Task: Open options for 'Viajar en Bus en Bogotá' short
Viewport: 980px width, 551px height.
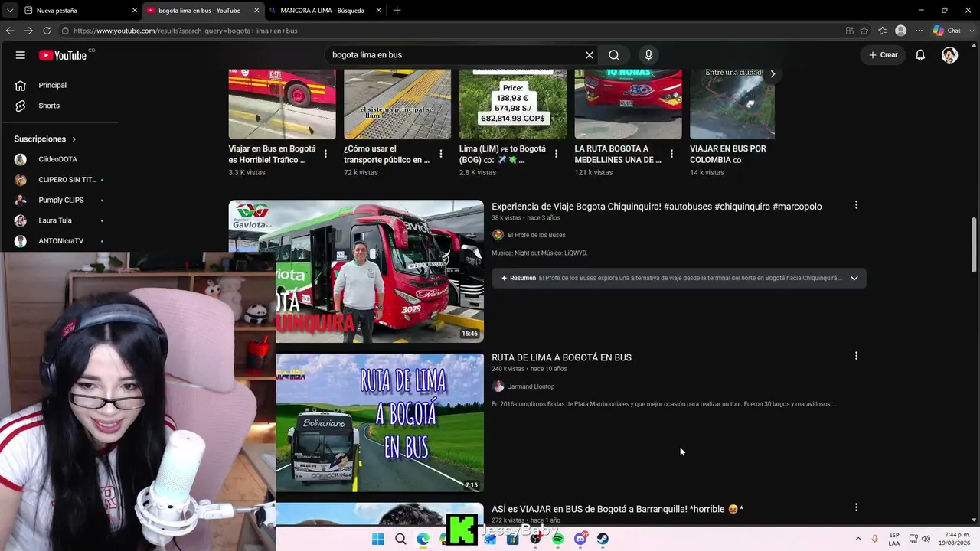Action: (x=325, y=154)
